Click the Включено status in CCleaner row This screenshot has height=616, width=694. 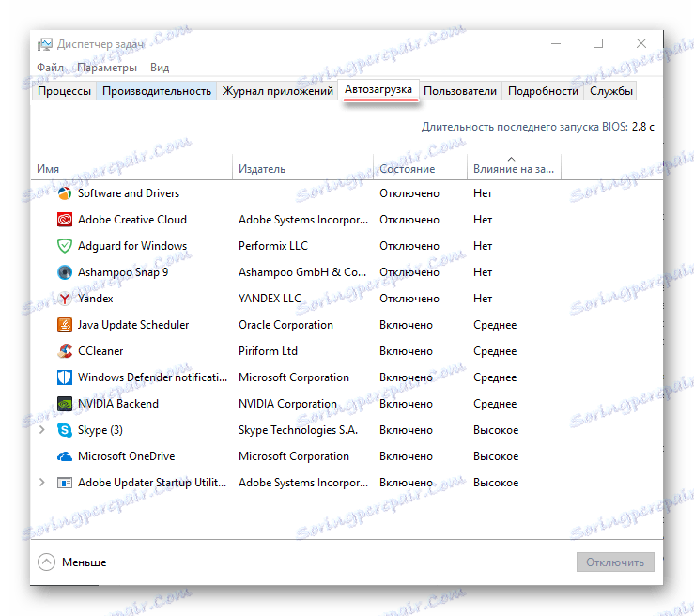406,351
